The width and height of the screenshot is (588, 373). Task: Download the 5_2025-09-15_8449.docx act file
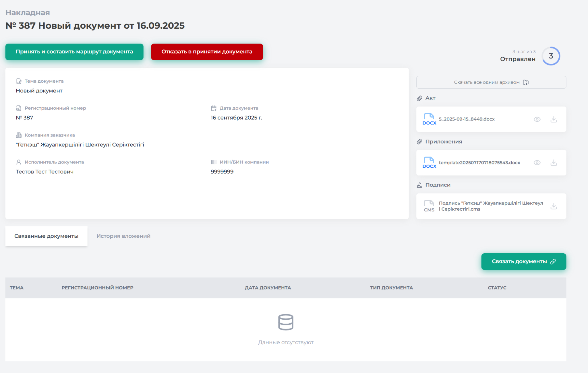click(554, 119)
